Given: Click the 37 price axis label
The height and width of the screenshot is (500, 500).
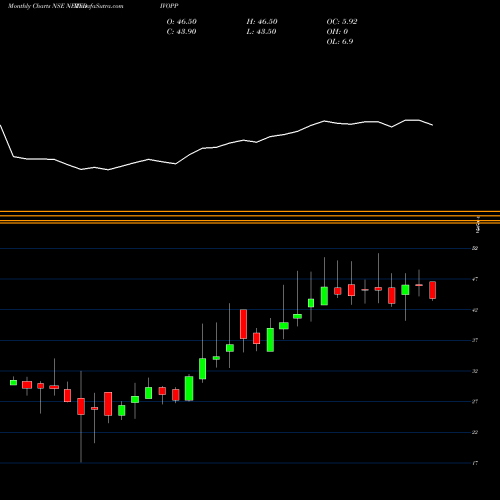Looking at the screenshot, I should 475,340.
